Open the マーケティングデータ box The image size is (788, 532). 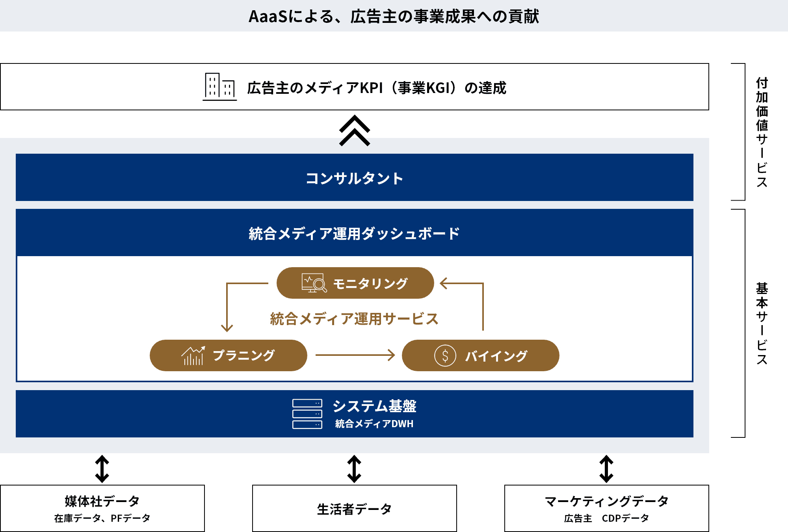(606, 508)
